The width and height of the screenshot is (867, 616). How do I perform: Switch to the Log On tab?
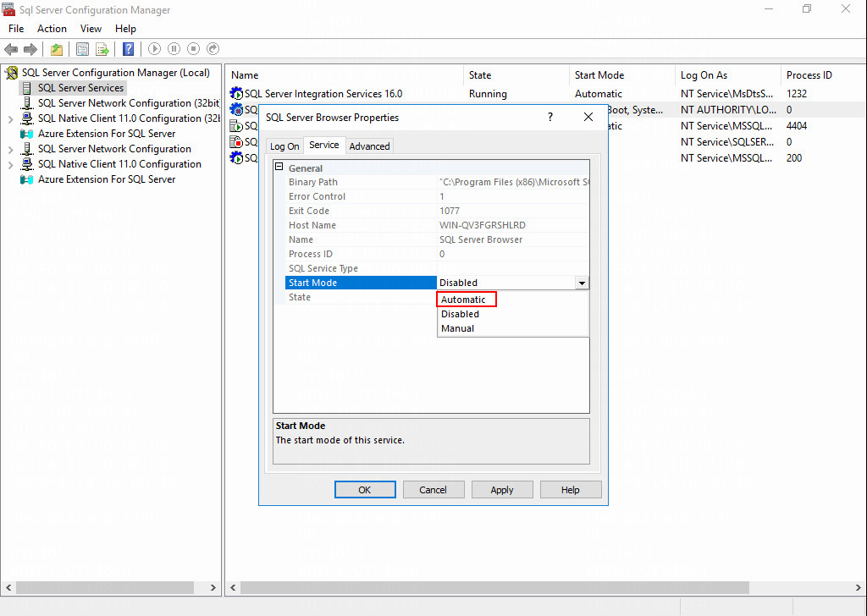[x=284, y=146]
